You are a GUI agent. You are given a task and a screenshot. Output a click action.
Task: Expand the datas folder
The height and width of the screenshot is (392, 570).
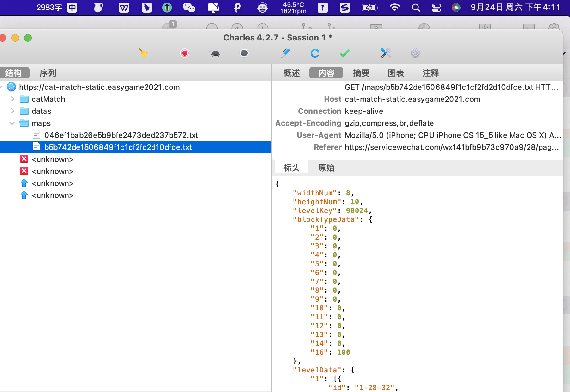point(12,111)
